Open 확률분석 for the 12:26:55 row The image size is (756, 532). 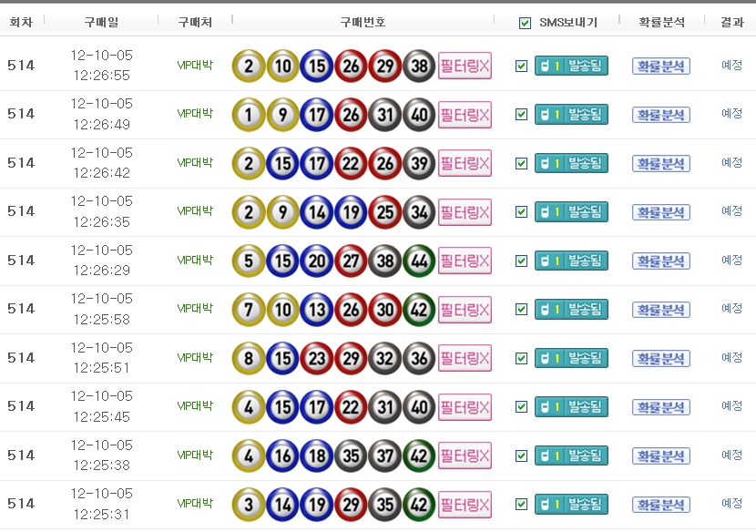[x=661, y=66]
